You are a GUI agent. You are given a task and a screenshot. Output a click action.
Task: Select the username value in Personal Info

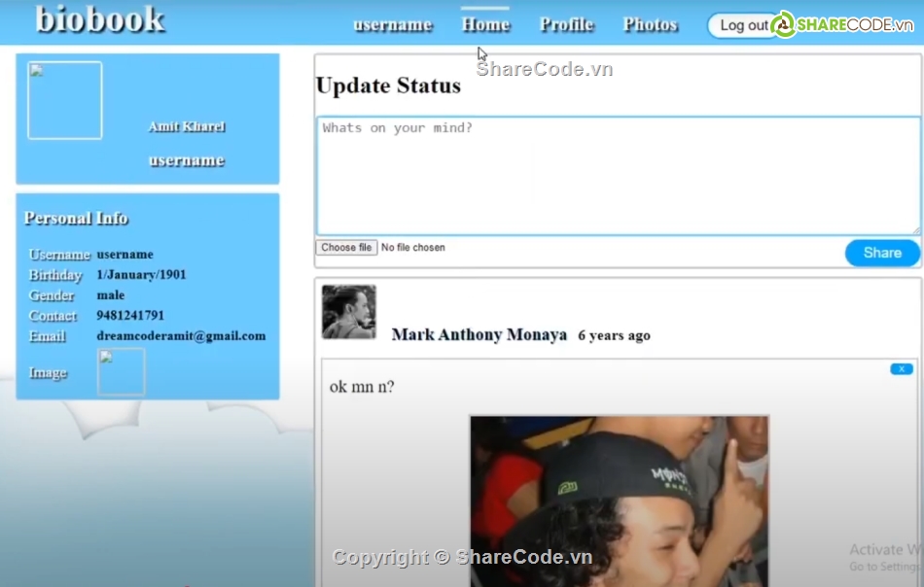124,255
